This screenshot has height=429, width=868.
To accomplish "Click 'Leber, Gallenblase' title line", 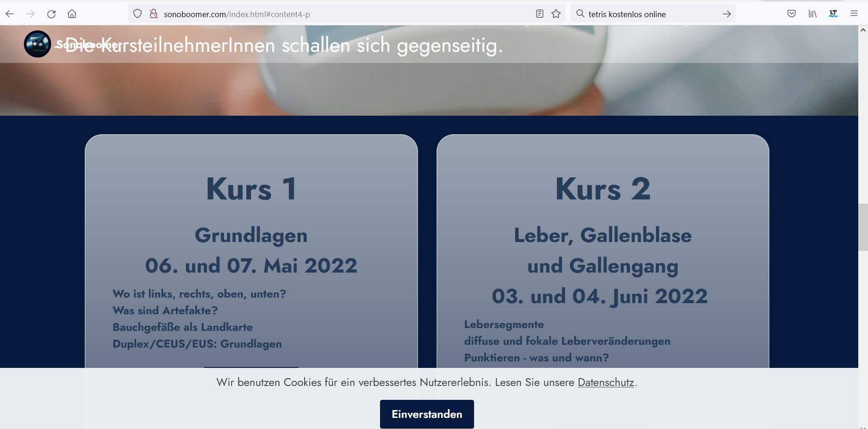I will coord(603,236).
